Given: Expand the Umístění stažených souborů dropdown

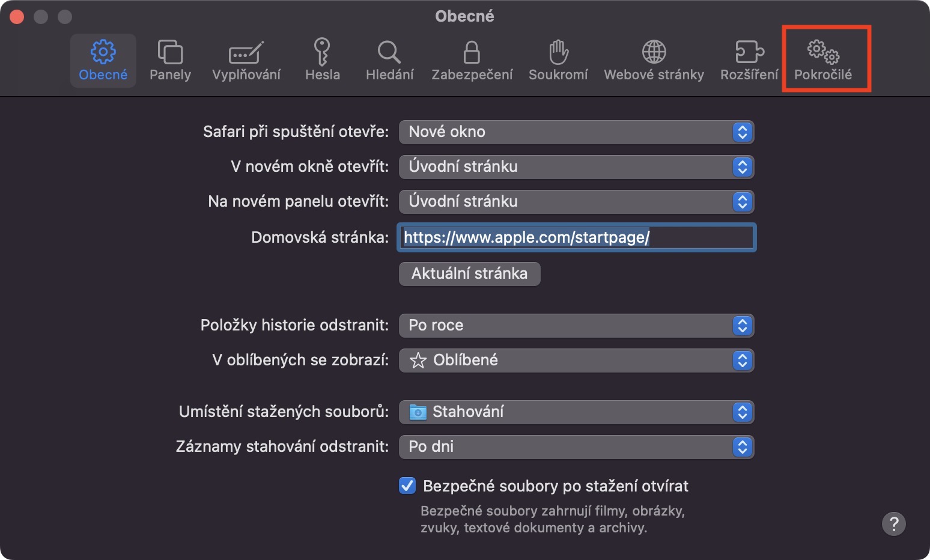Looking at the screenshot, I should (x=576, y=412).
